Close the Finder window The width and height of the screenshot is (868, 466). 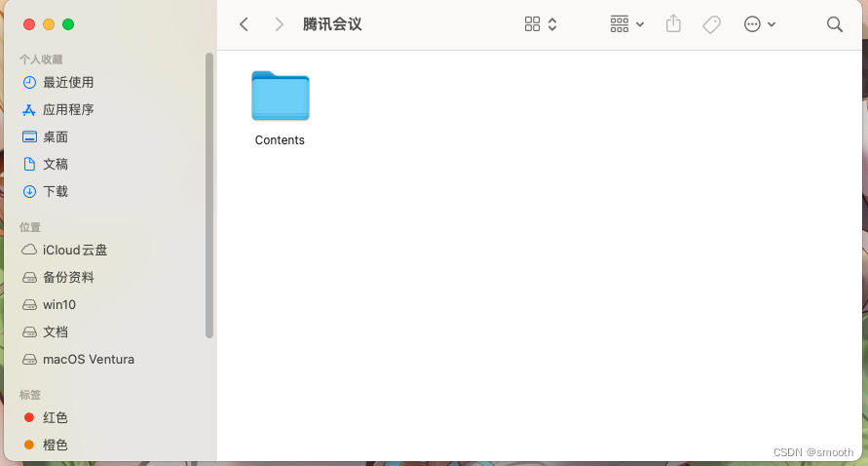29,24
